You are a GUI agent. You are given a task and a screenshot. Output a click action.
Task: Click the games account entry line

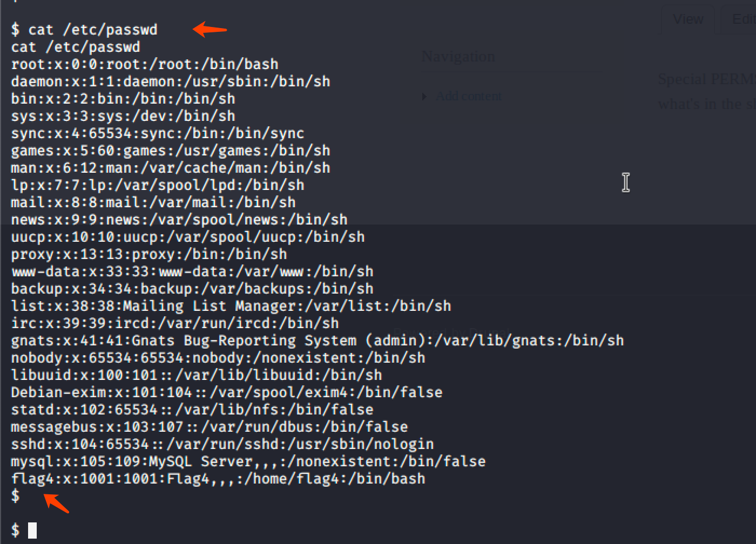tap(171, 151)
